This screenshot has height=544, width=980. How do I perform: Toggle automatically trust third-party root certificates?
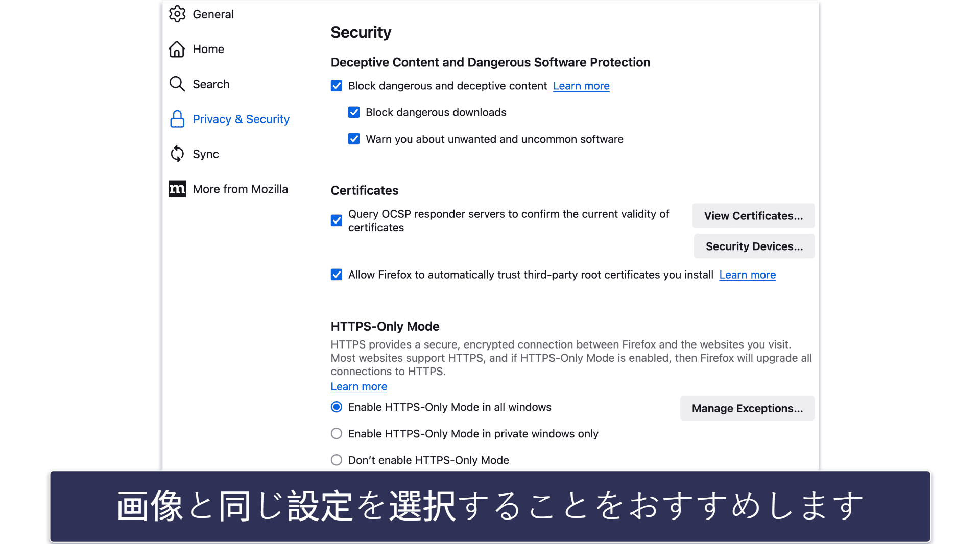[337, 275]
